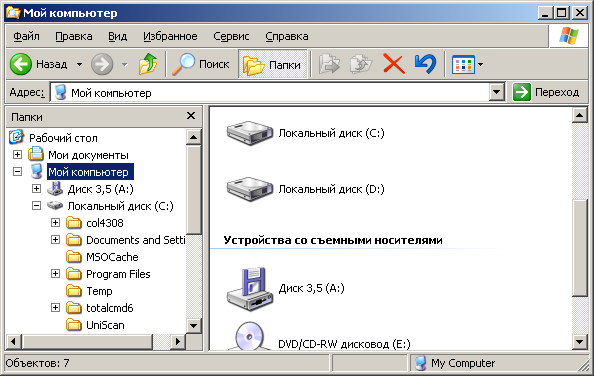
Task: Open the Views dropdown arrow
Action: (x=480, y=64)
